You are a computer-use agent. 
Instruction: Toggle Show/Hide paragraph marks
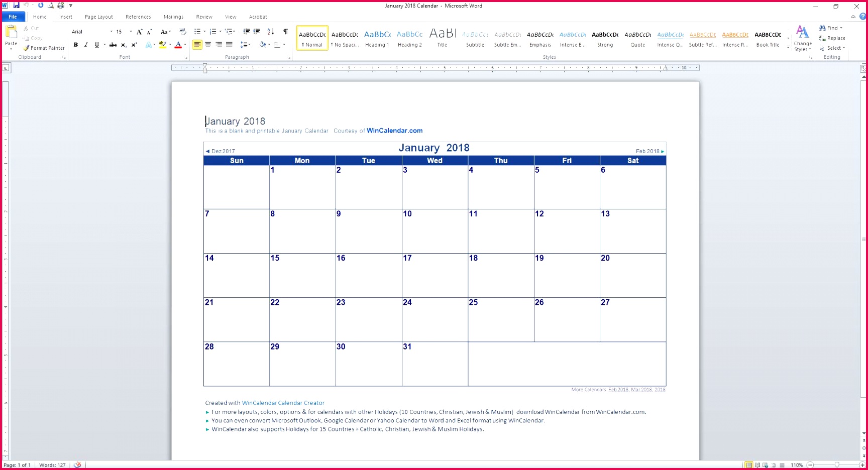point(285,32)
